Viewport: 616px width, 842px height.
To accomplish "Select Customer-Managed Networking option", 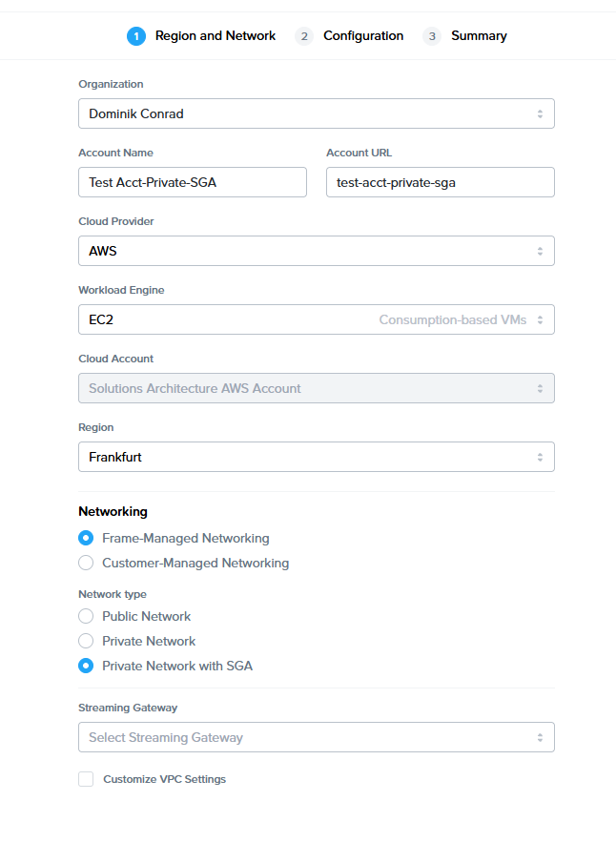I will (x=86, y=563).
